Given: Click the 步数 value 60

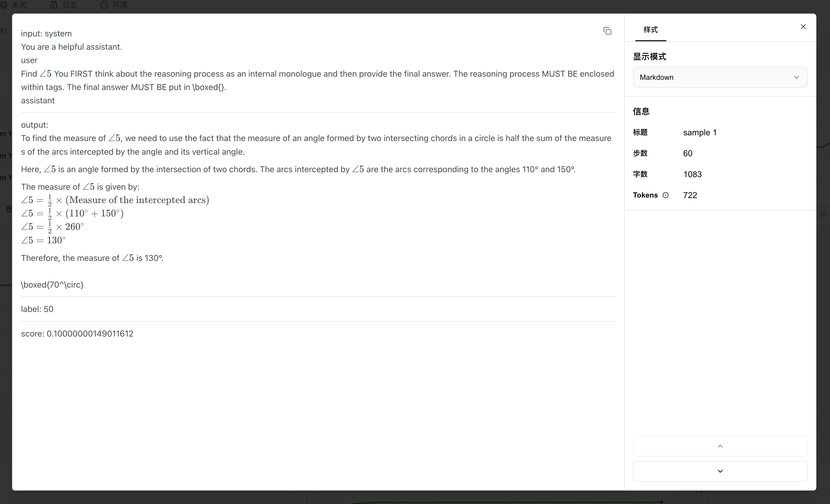Looking at the screenshot, I should (688, 154).
